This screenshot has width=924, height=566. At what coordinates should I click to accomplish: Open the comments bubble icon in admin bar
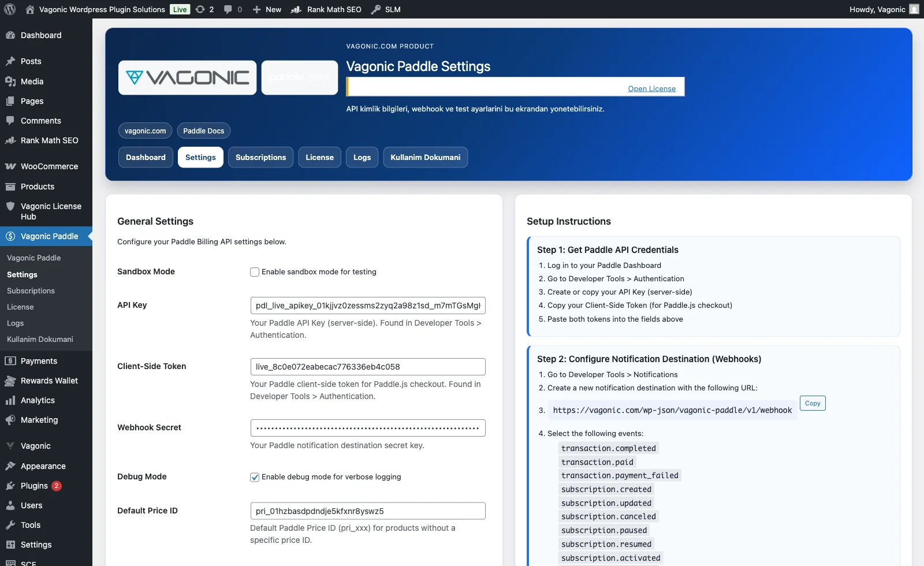coord(233,9)
